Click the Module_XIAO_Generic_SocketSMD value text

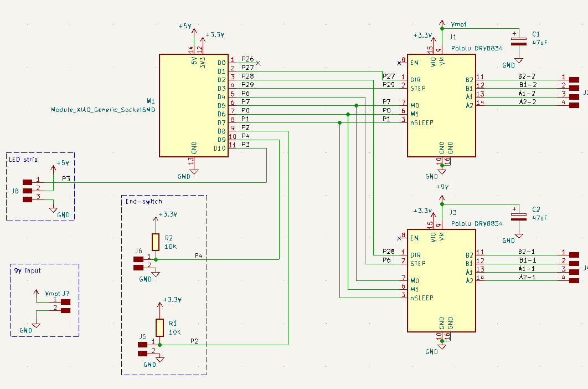[x=103, y=110]
